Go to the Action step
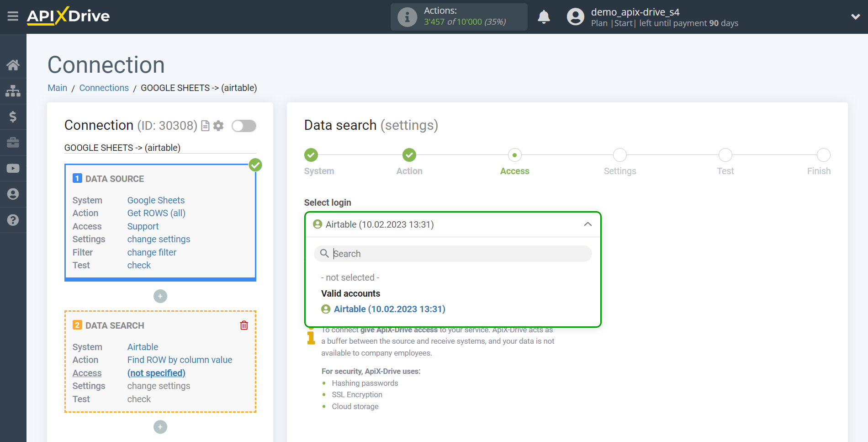Image resolution: width=868 pixels, height=442 pixels. click(x=409, y=155)
